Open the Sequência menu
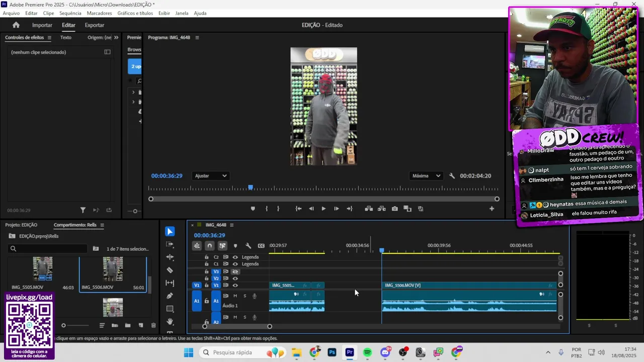Viewport: 644px width, 362px height. (70, 13)
